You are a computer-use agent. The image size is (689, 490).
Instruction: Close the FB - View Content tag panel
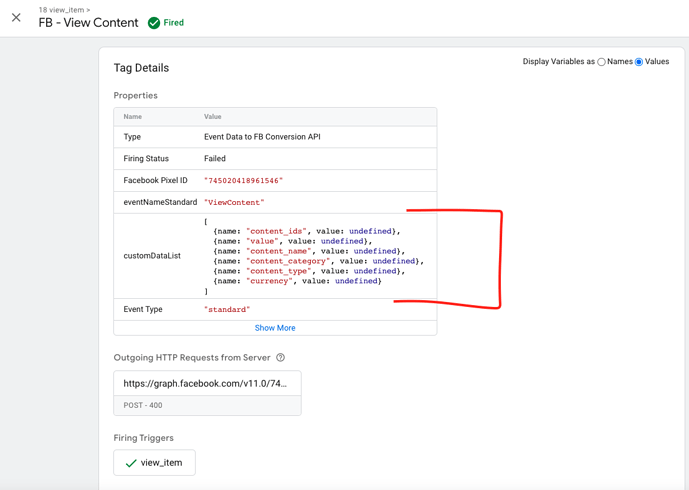(16, 18)
